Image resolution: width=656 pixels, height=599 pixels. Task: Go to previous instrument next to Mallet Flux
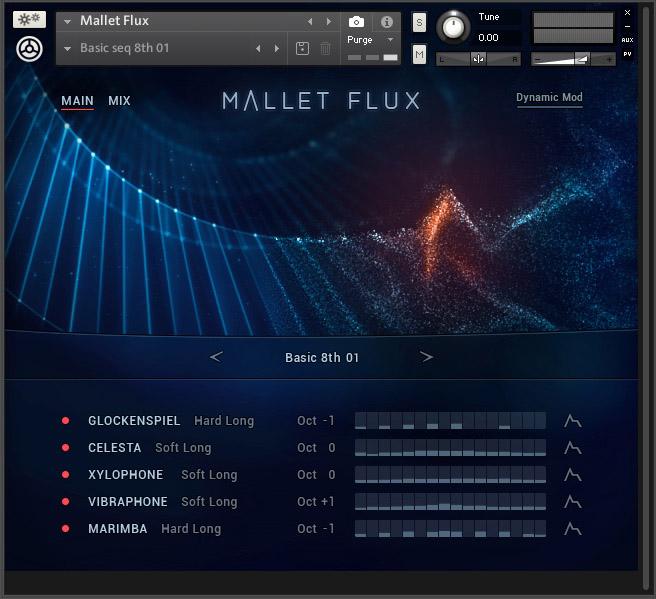310,21
